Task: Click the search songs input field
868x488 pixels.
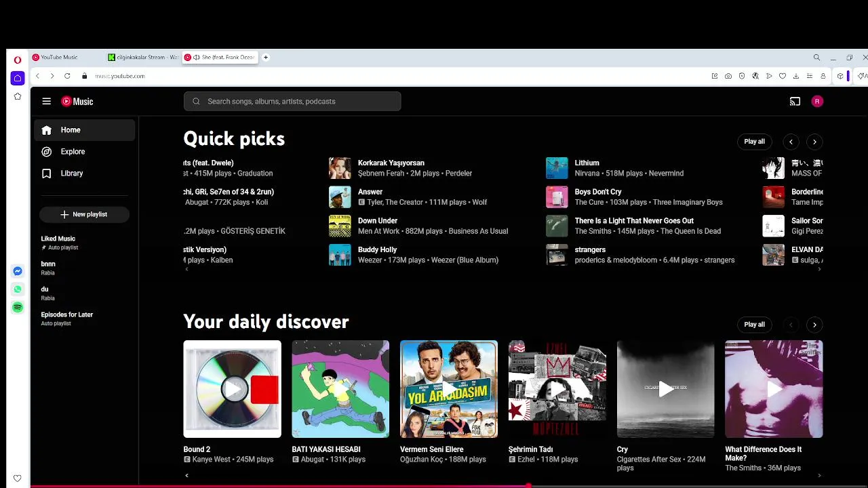Action: (292, 101)
